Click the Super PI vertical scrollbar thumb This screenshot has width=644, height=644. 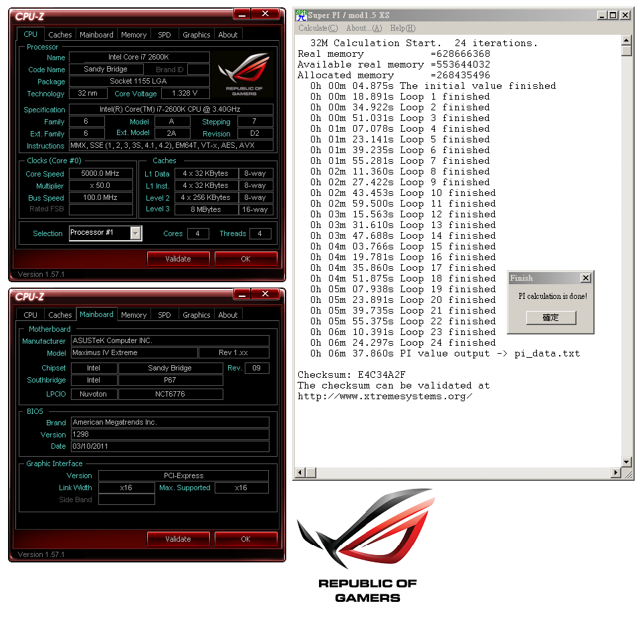click(627, 51)
